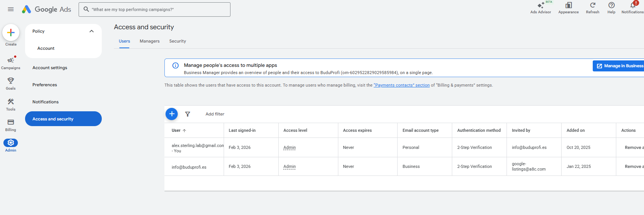644x215 pixels.
Task: Click the filter funnel icon
Action: point(188,114)
